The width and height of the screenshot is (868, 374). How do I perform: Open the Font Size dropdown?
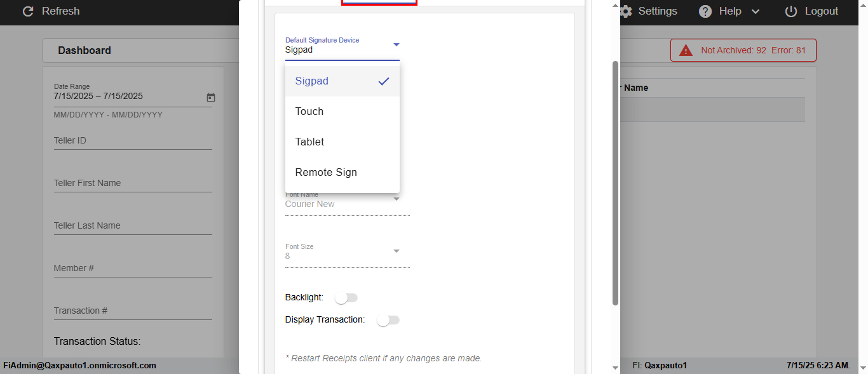click(347, 256)
